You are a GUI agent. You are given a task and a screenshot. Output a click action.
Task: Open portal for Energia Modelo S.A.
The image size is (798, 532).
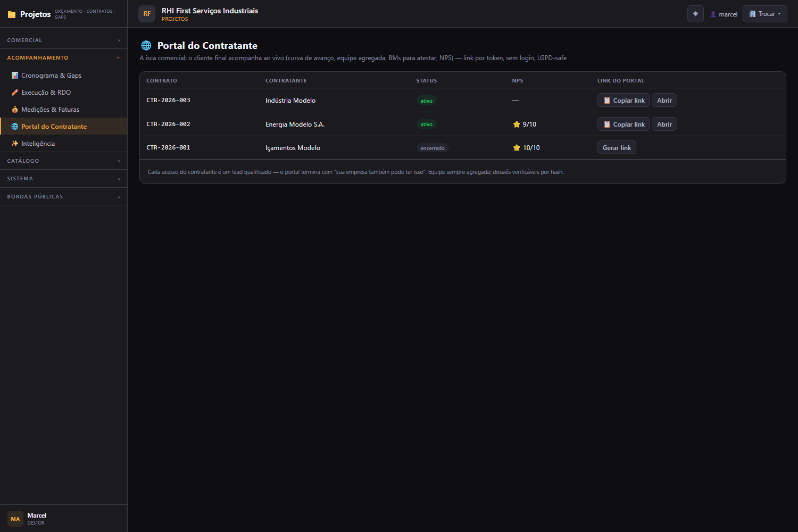pos(664,124)
